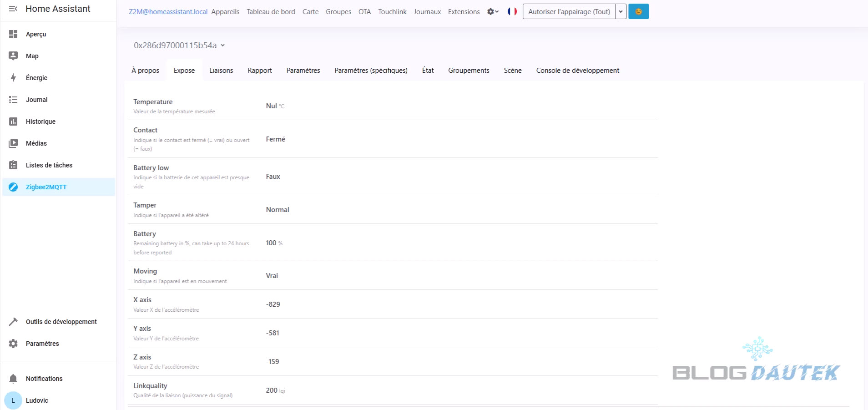
Task: Open the Ludovic user profile
Action: point(37,400)
